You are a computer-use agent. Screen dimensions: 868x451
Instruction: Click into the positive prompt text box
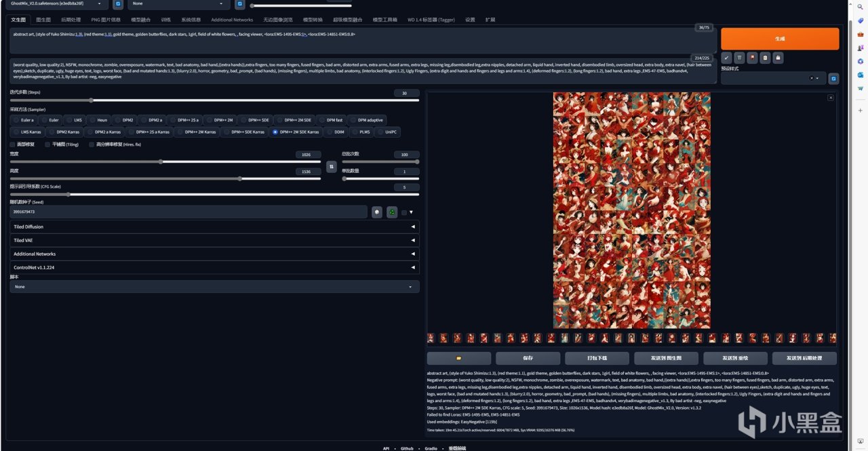(363, 41)
